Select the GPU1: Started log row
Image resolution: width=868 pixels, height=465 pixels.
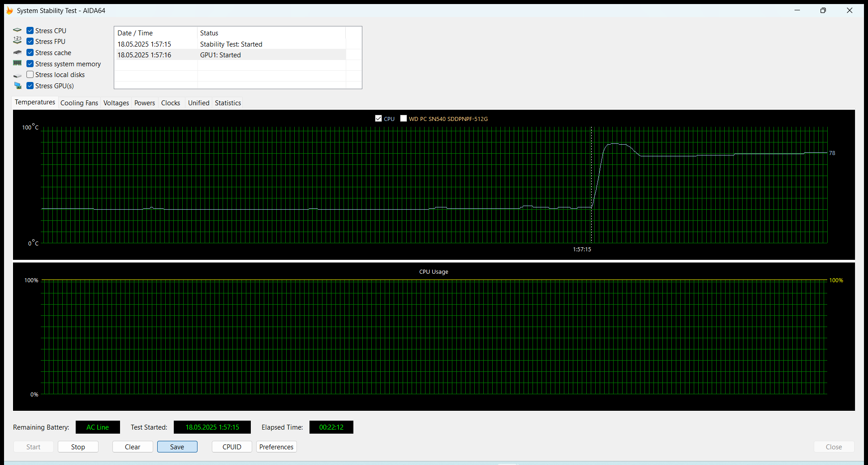click(220, 55)
